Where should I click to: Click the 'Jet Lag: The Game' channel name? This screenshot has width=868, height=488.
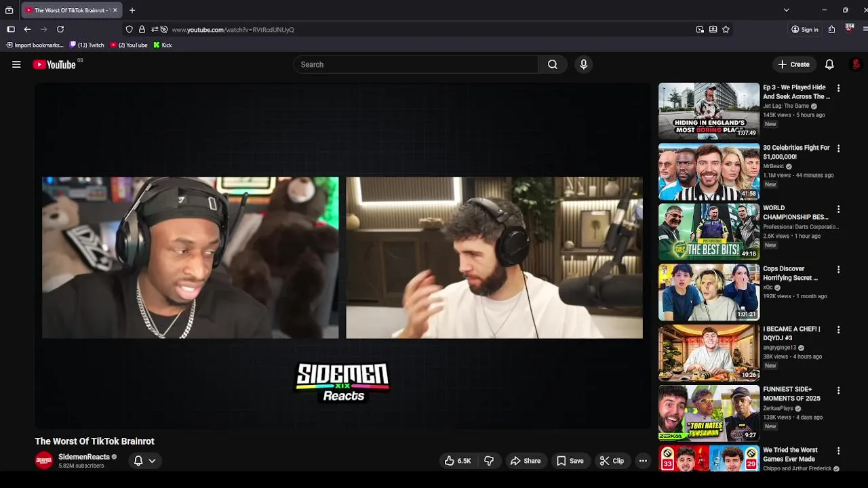tap(786, 106)
